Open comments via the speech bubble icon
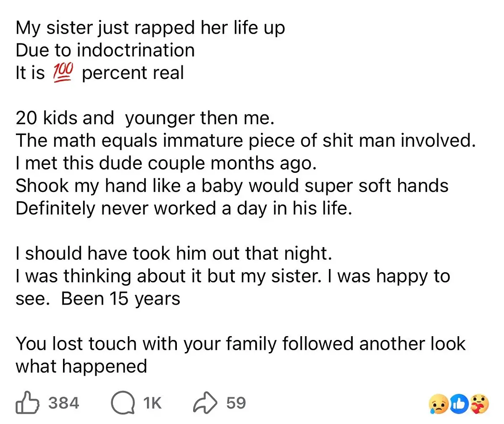 pyautogui.click(x=123, y=403)
